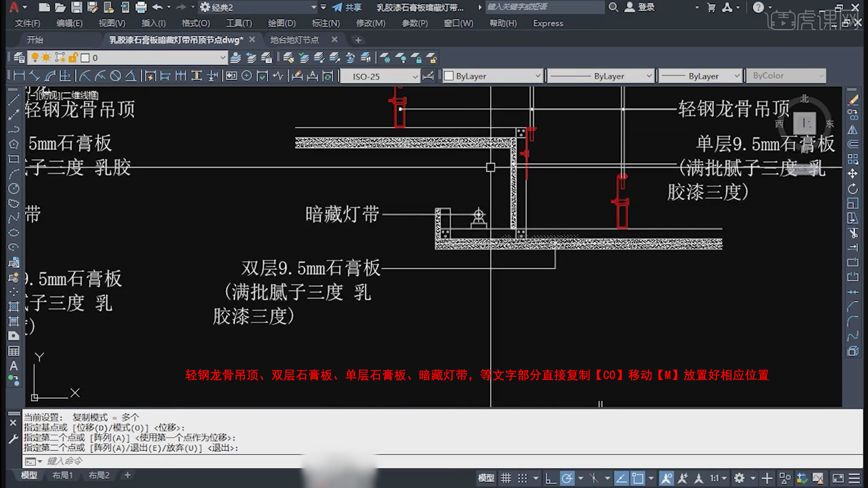Select the Arc Length dimension tool
Screen dimensions: 868x488
click(x=50, y=76)
